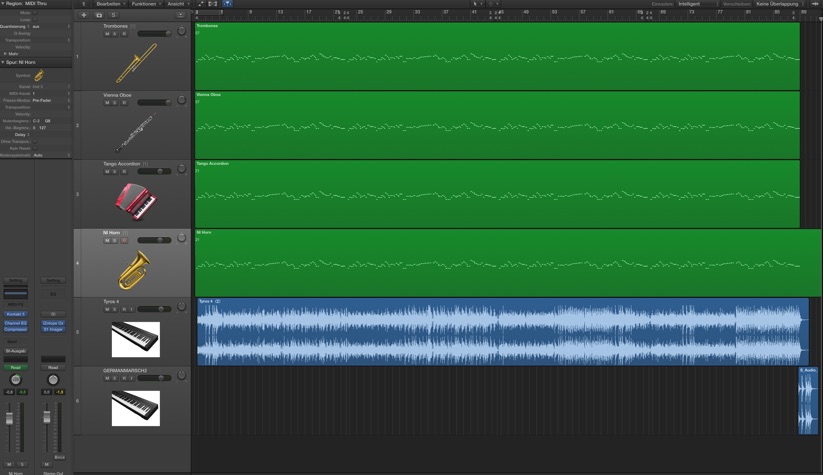
Task: Toggle the automation view icon
Action: coord(200,4)
